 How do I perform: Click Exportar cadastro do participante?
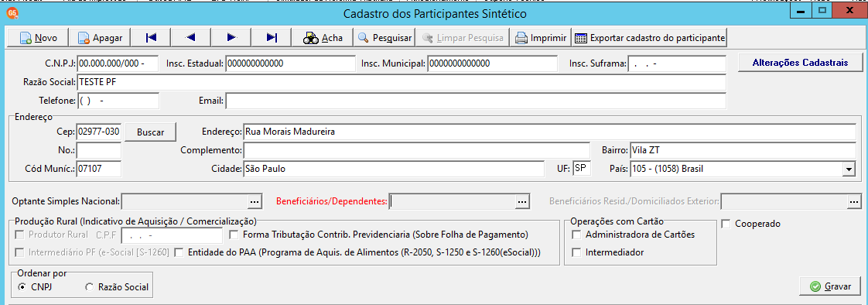649,38
